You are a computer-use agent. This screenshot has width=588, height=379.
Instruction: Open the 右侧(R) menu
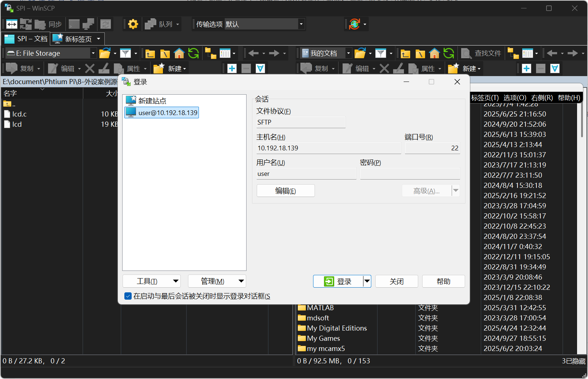coord(542,98)
